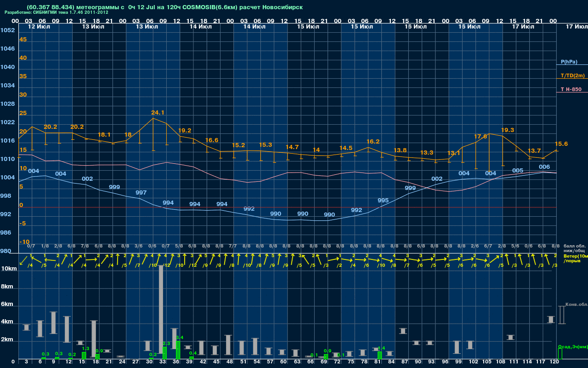Click the temperature label 14.7
Screen dimensions: 588x368
pos(292,147)
